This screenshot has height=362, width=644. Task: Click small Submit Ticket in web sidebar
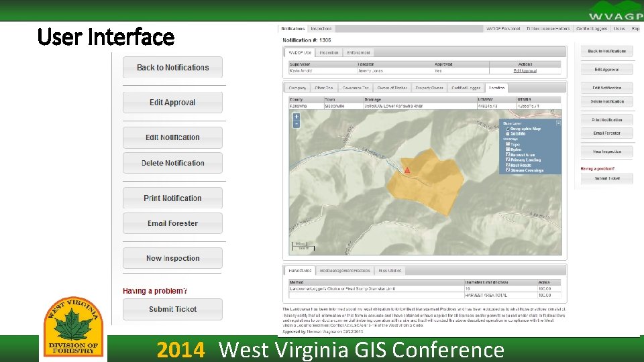pyautogui.click(x=606, y=178)
